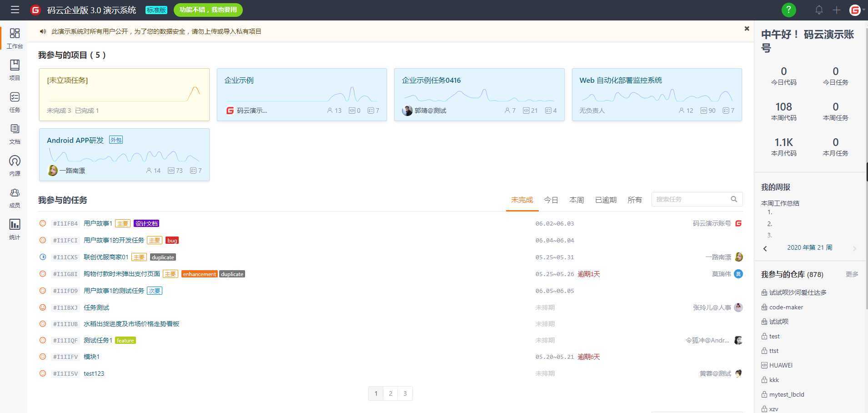This screenshot has width=868, height=413.
Task: Toggle status circle of task #I1ICX5
Action: (x=43, y=257)
